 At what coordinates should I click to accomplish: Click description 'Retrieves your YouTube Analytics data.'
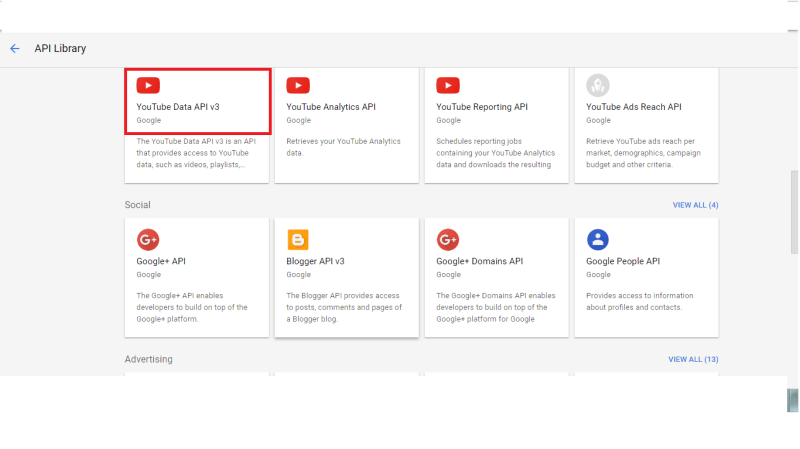(x=343, y=147)
